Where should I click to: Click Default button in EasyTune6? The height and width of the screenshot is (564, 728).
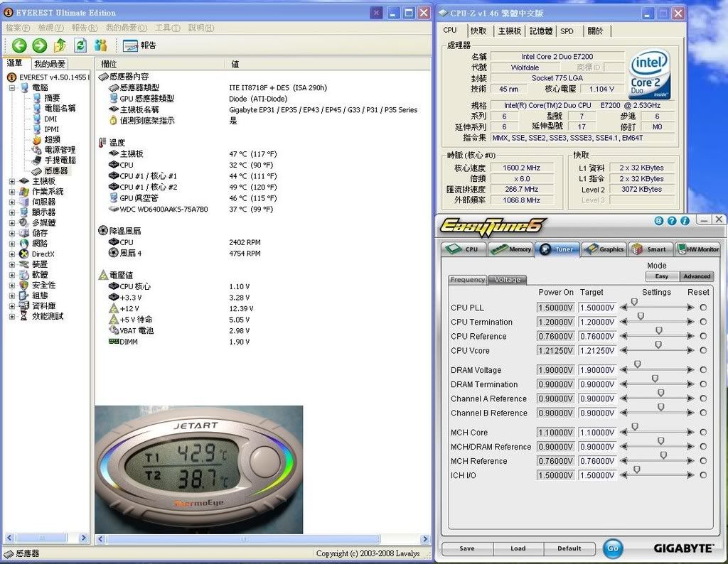[569, 548]
